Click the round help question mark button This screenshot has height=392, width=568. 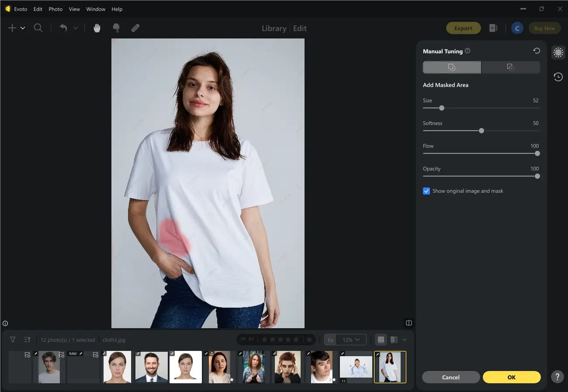(557, 377)
